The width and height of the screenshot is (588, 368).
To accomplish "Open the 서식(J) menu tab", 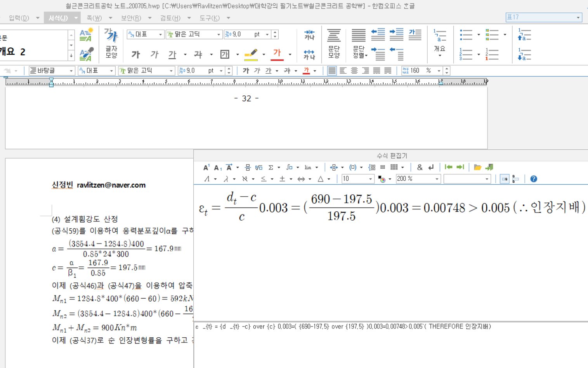I will 58,18.
